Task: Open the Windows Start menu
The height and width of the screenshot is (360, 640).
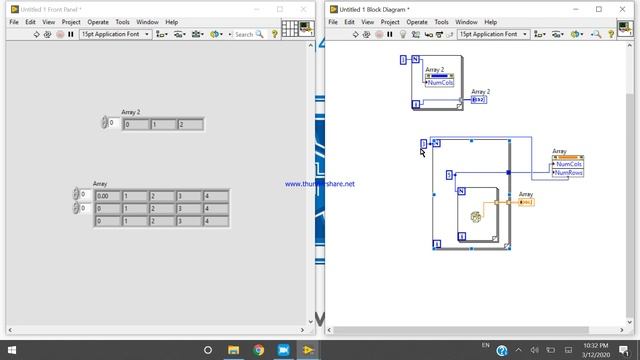Action: (x=12, y=350)
